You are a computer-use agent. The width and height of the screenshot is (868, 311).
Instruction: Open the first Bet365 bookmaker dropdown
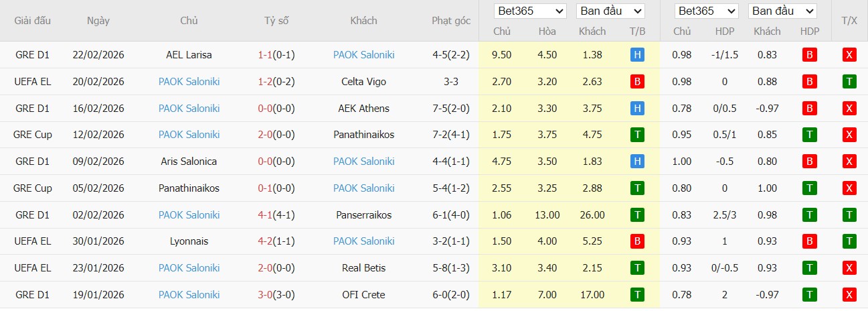click(x=530, y=11)
